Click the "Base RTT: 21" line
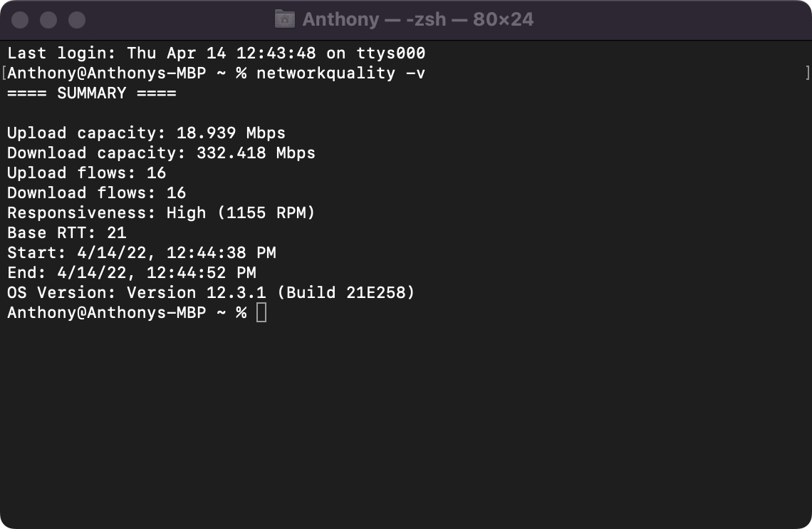Image resolution: width=812 pixels, height=529 pixels. pos(66,232)
